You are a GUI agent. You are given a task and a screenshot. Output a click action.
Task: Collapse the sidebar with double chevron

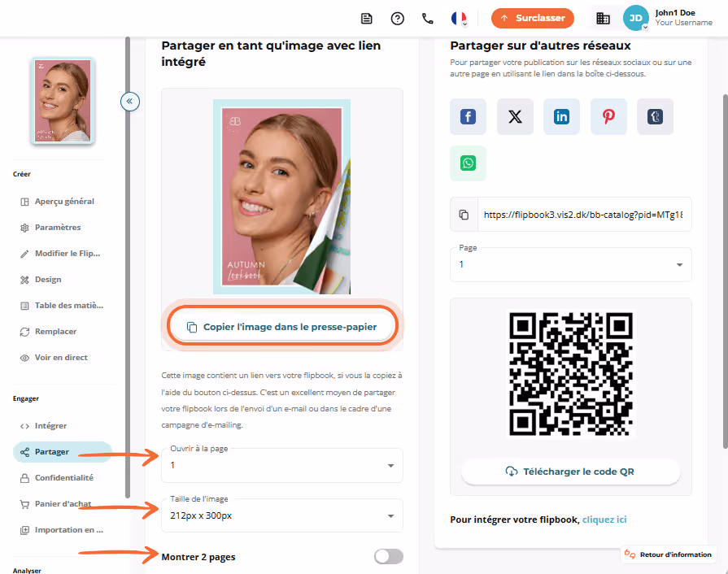coord(130,101)
